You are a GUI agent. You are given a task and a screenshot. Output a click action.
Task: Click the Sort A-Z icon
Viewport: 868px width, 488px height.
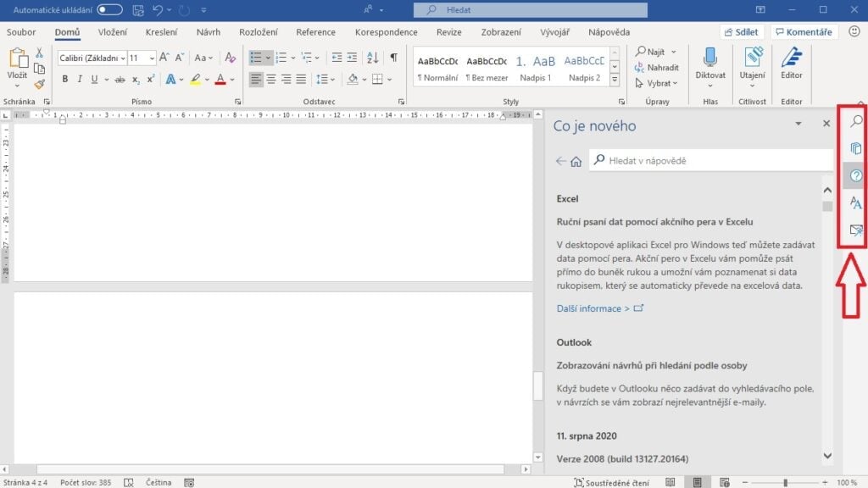pos(373,58)
